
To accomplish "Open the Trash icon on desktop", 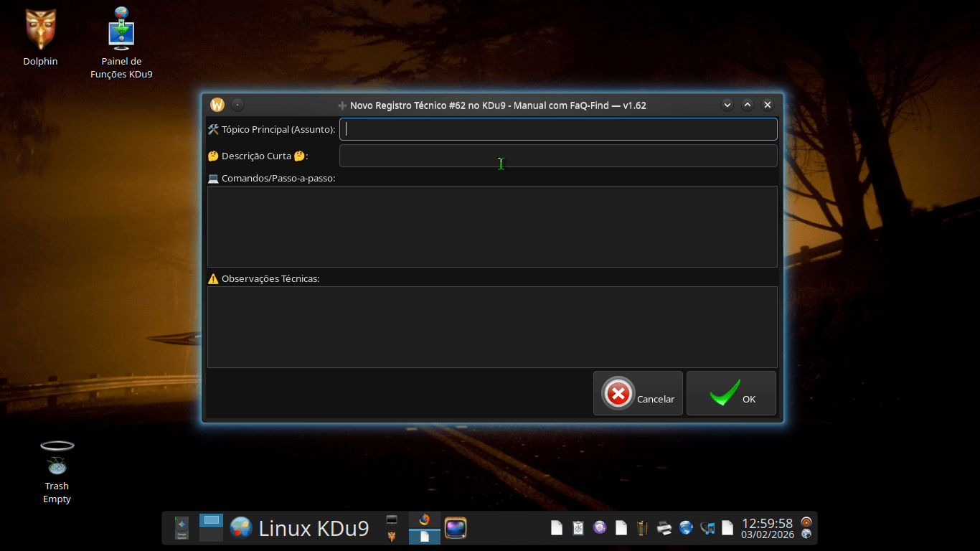I will (57, 459).
